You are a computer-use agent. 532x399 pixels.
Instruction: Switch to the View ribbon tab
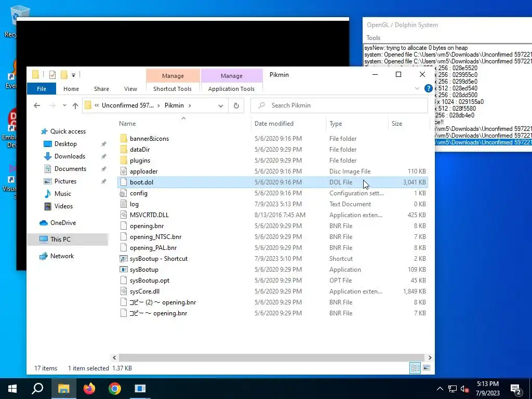point(130,89)
